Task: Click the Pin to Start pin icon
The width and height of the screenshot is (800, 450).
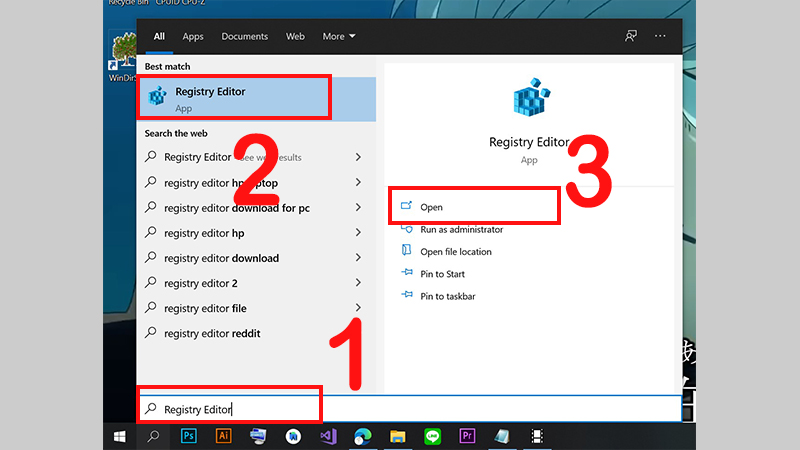Action: 407,272
